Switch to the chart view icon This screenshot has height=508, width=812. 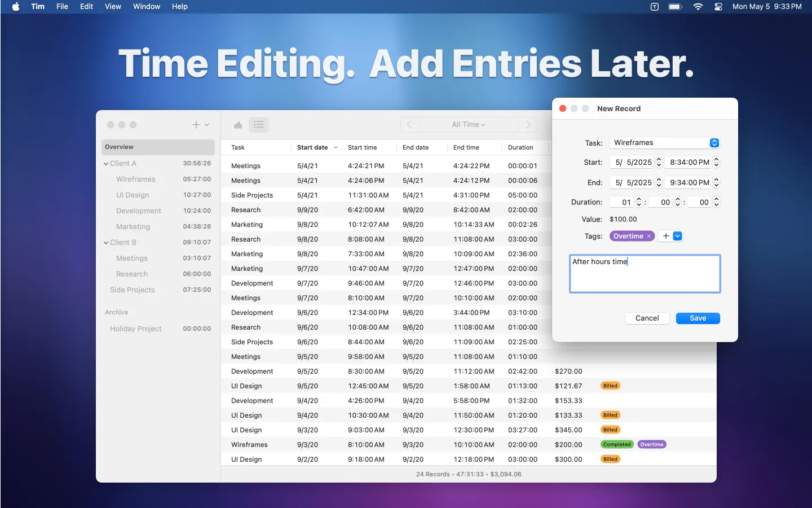[x=238, y=125]
